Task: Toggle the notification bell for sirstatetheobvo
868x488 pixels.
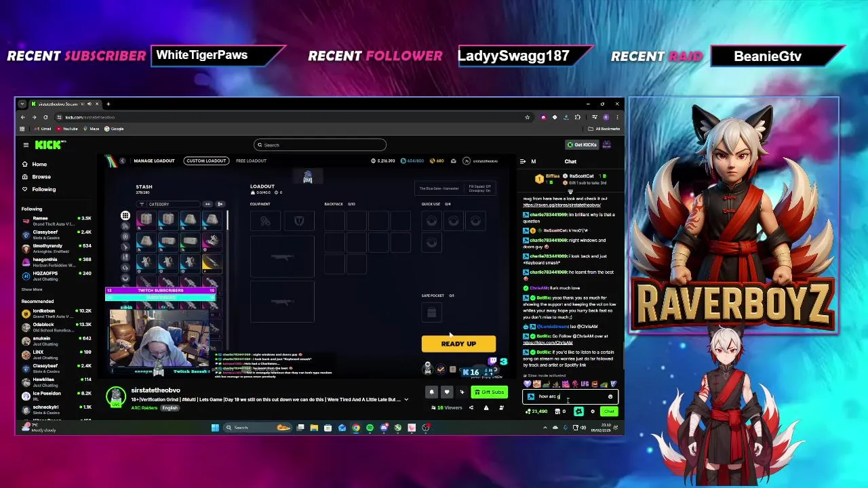Action: (x=431, y=392)
